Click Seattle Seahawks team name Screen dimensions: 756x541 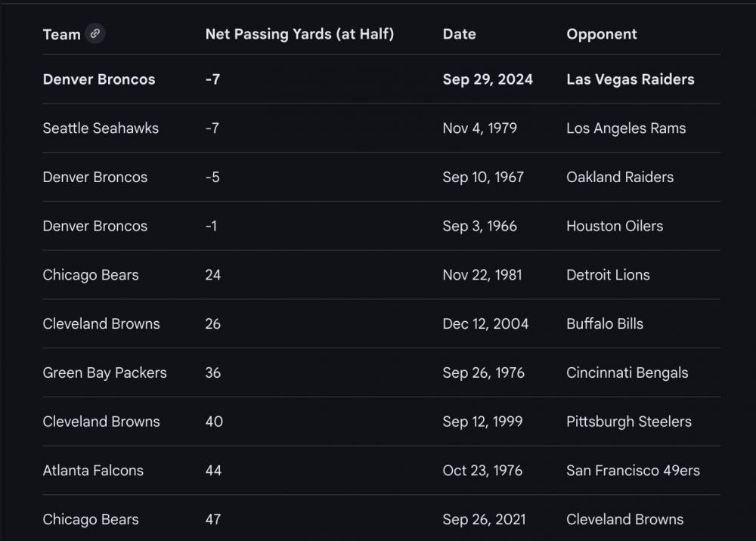[101, 128]
